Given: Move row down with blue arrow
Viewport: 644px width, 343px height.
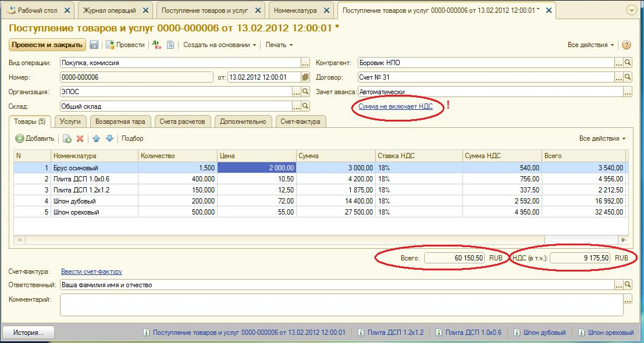Looking at the screenshot, I should pos(109,139).
